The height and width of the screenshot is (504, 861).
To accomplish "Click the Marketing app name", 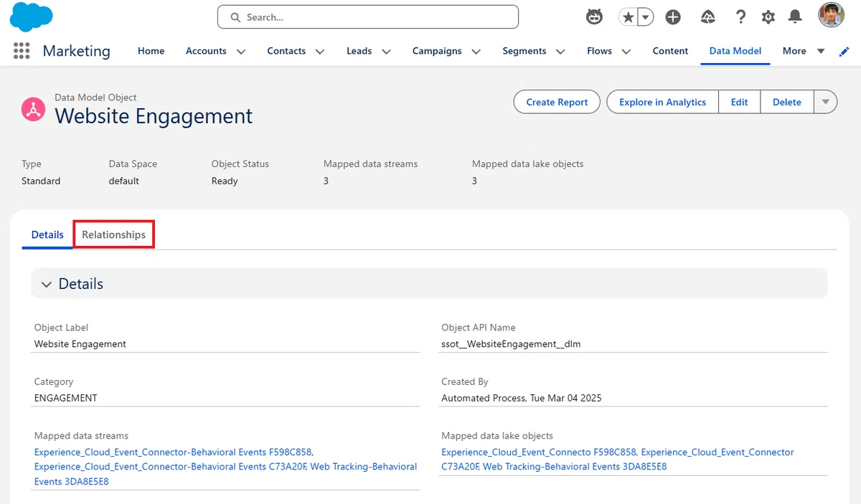I will tap(77, 51).
